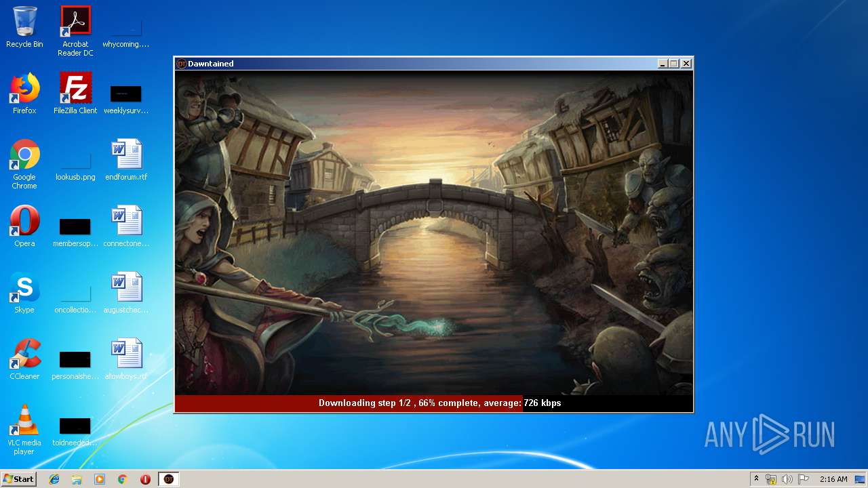This screenshot has width=868, height=488.
Task: Open the Recycle Bin desktop icon
Action: pyautogui.click(x=24, y=27)
